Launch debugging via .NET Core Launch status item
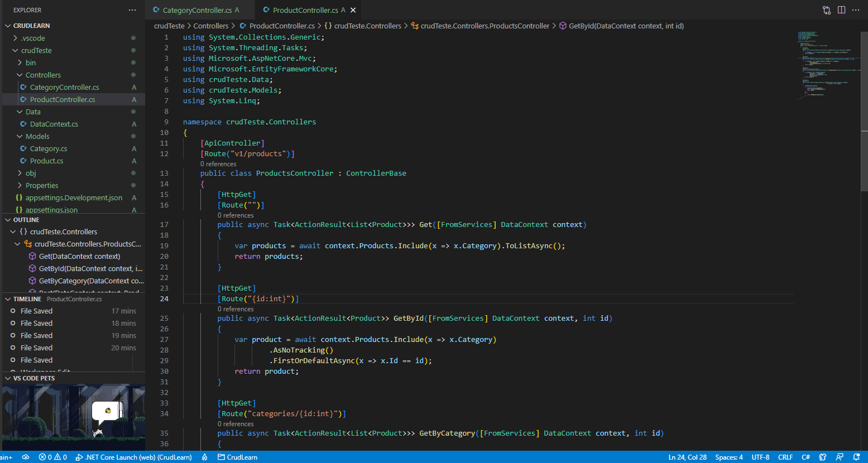This screenshot has width=868, height=463. coord(134,457)
